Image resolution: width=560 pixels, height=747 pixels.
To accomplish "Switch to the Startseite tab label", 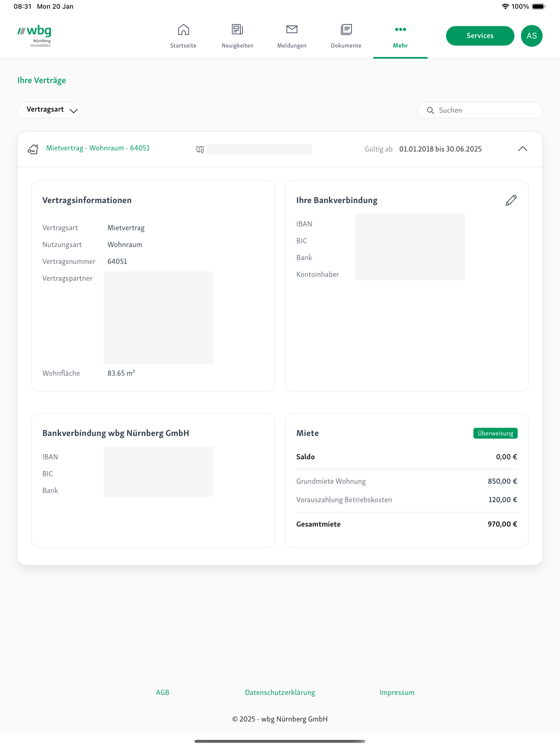I will click(x=183, y=46).
